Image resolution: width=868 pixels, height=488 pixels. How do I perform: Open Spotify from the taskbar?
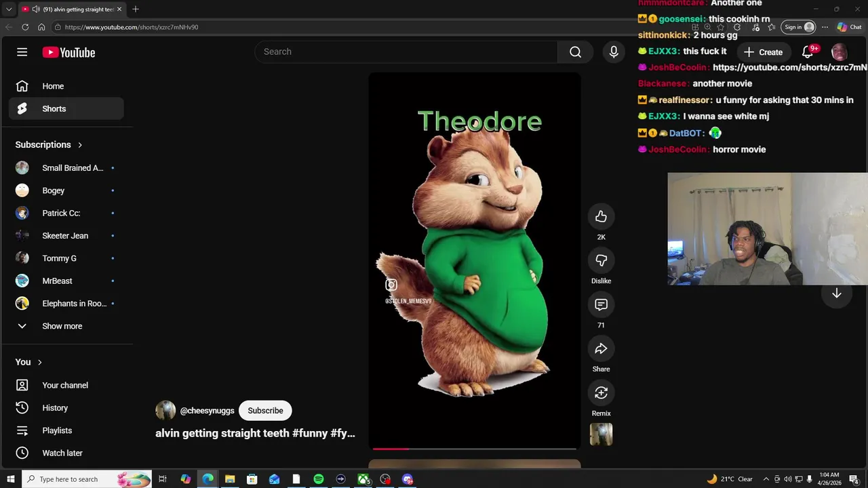(x=319, y=479)
